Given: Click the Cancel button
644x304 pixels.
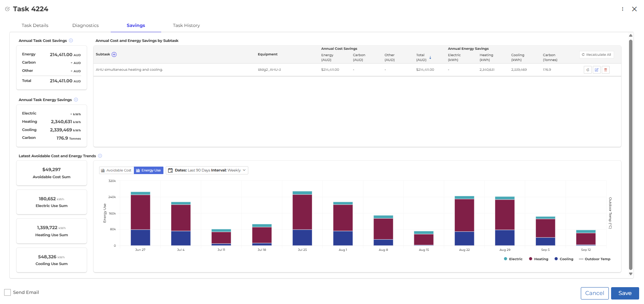Looking at the screenshot, I should click(595, 293).
